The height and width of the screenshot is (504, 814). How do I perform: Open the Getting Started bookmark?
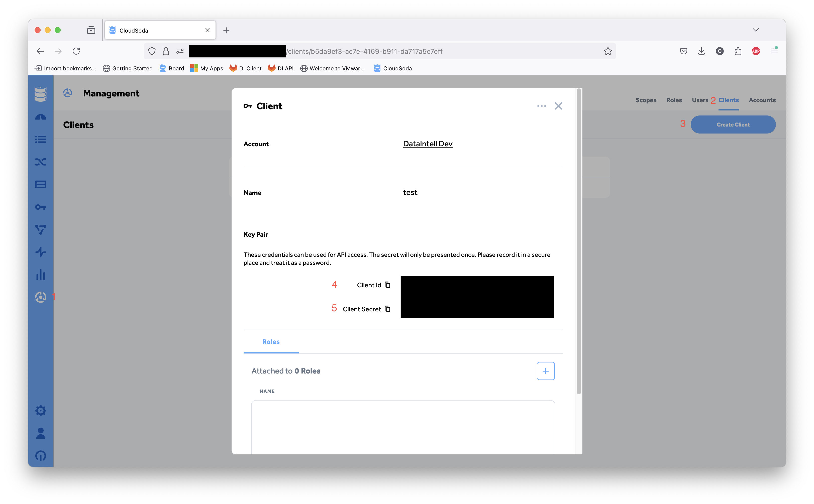tap(127, 68)
